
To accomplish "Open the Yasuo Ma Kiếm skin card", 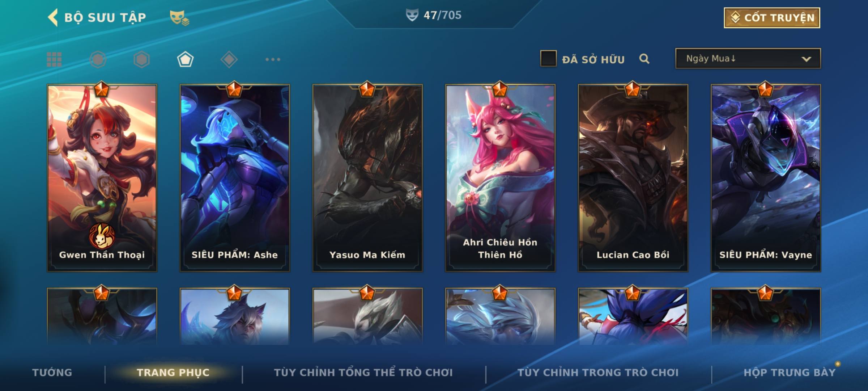I will point(367,178).
